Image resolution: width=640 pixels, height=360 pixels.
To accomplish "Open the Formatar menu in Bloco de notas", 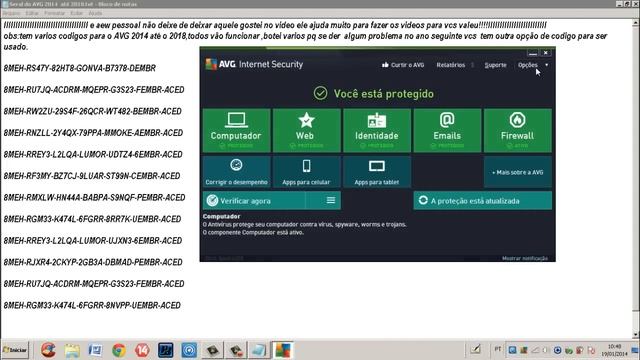I will (54, 13).
